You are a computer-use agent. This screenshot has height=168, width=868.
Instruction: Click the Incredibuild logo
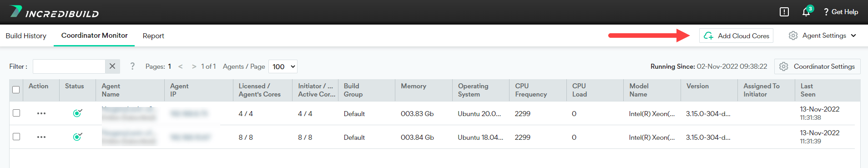(54, 12)
